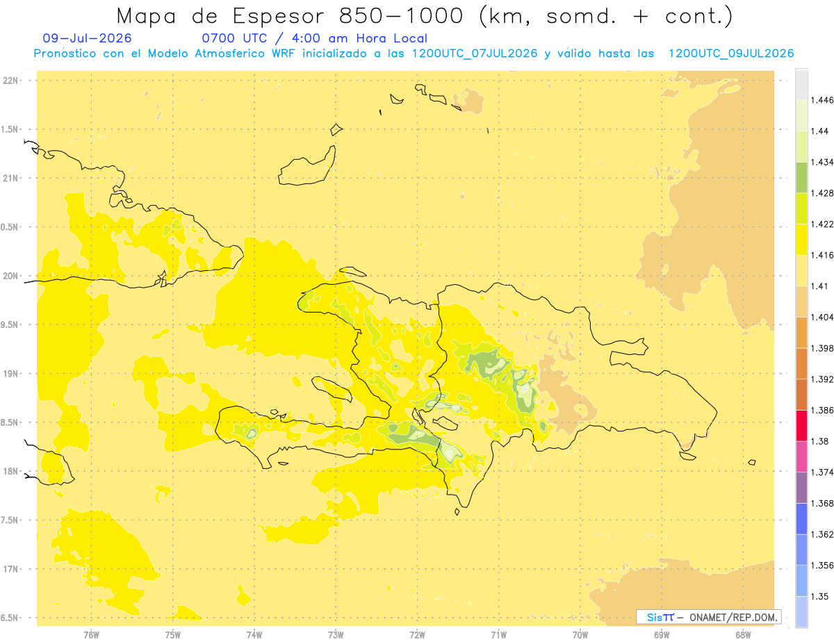The height and width of the screenshot is (644, 834).
Task: Pick the green legend swatch between 1.428 and 1.434
Action: point(801,177)
